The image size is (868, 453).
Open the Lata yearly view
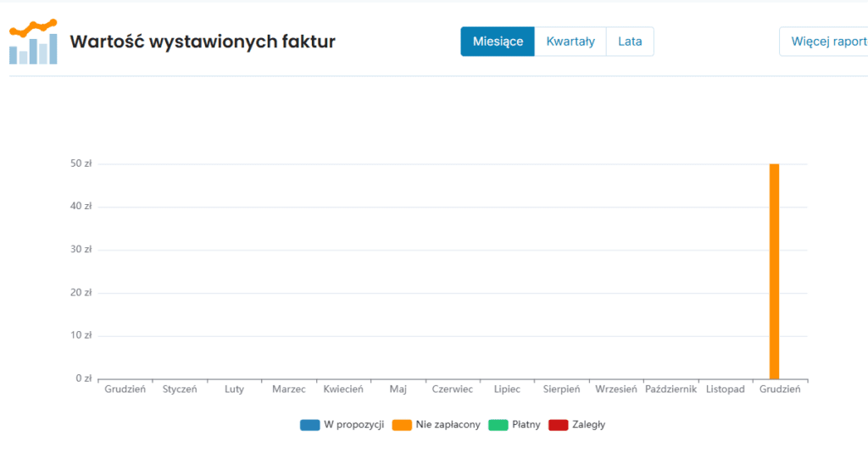(630, 41)
